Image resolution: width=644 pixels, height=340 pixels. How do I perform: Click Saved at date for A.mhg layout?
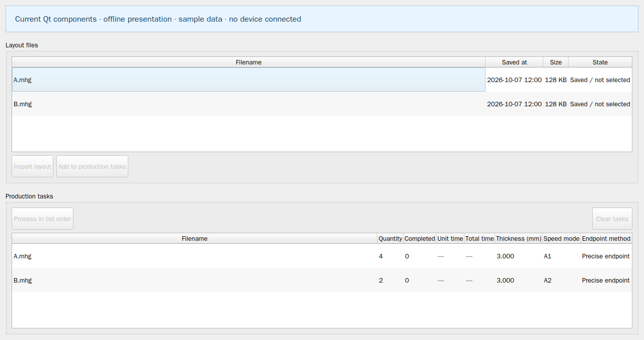(x=514, y=80)
